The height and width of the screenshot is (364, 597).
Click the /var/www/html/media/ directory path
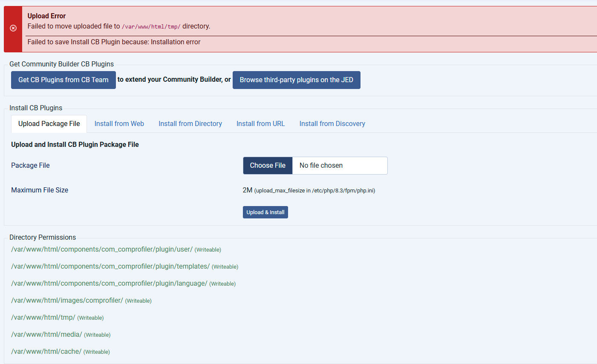46,335
